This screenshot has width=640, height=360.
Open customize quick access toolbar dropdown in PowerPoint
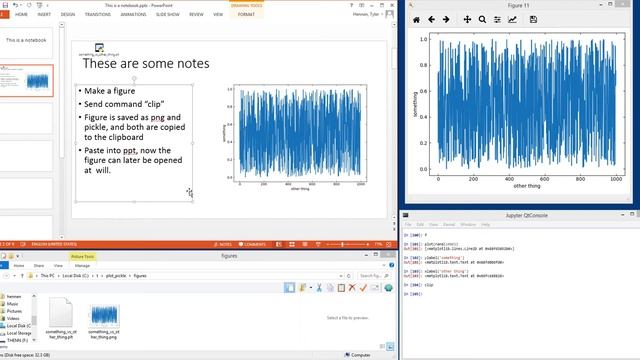coord(47,5)
